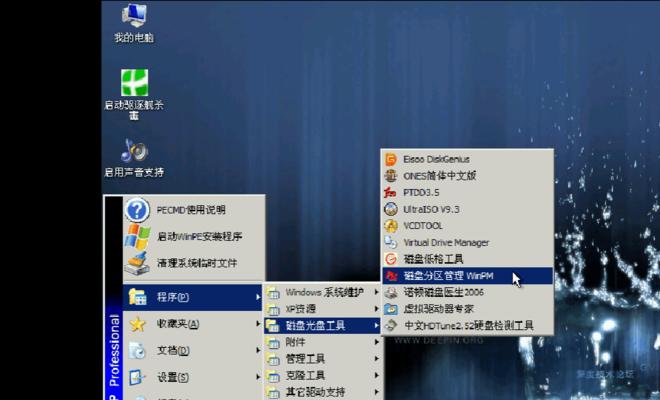This screenshot has width=660, height=400.
Task: Launch 启动WinPE安装程序 from the start menu
Action: coord(194,237)
